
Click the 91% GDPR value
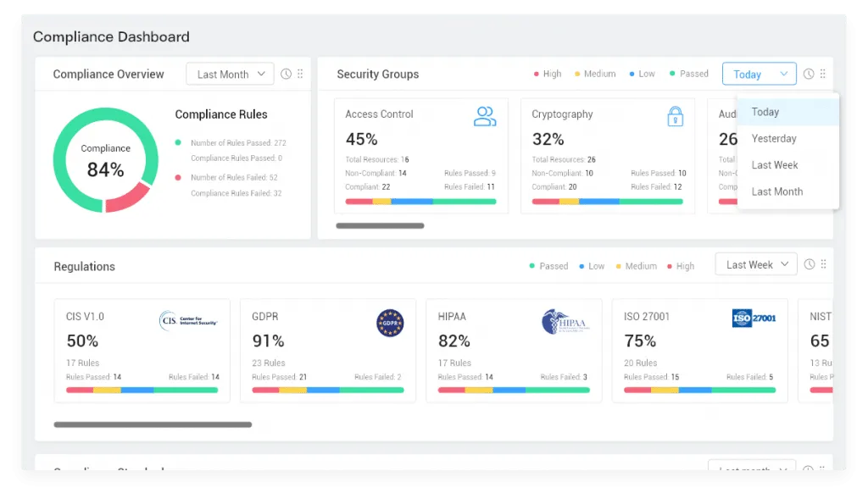pos(269,341)
